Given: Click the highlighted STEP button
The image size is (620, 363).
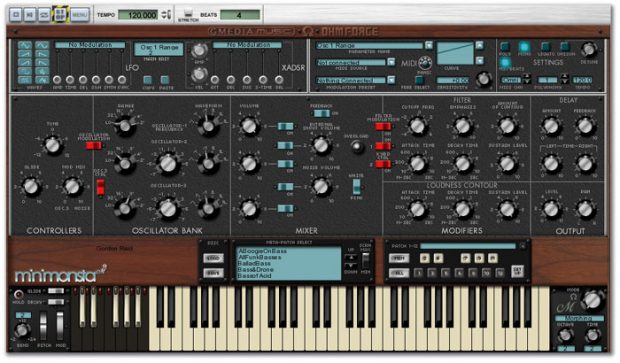Looking at the screenshot, I should (x=60, y=15).
